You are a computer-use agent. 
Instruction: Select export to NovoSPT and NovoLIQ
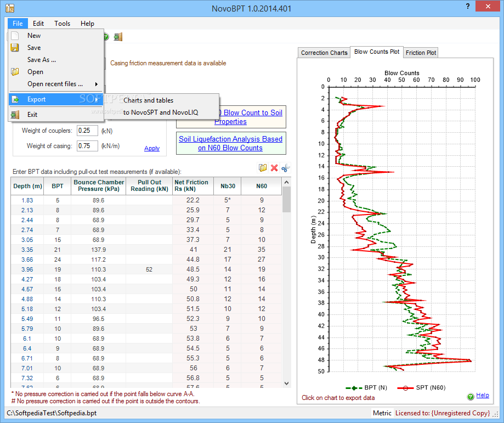coord(161,112)
